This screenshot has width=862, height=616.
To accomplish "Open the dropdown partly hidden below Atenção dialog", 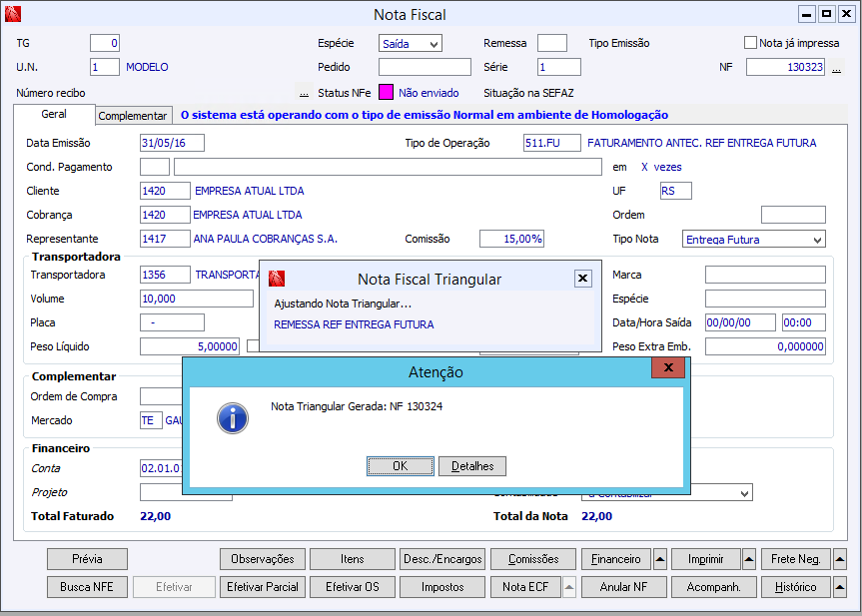I will [744, 493].
